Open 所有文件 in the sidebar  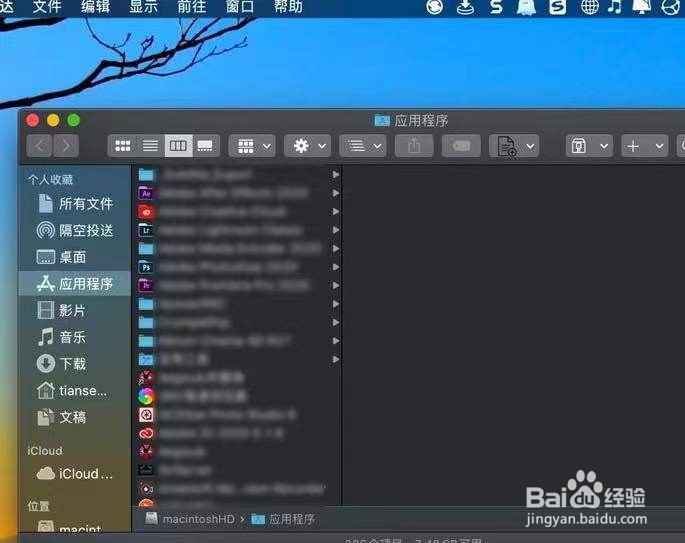tap(75, 204)
